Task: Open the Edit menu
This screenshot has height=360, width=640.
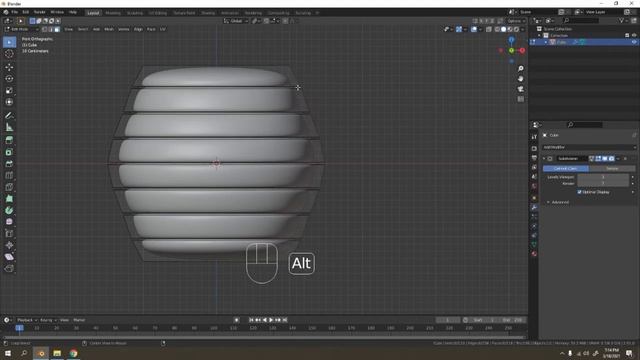Action: [x=26, y=12]
